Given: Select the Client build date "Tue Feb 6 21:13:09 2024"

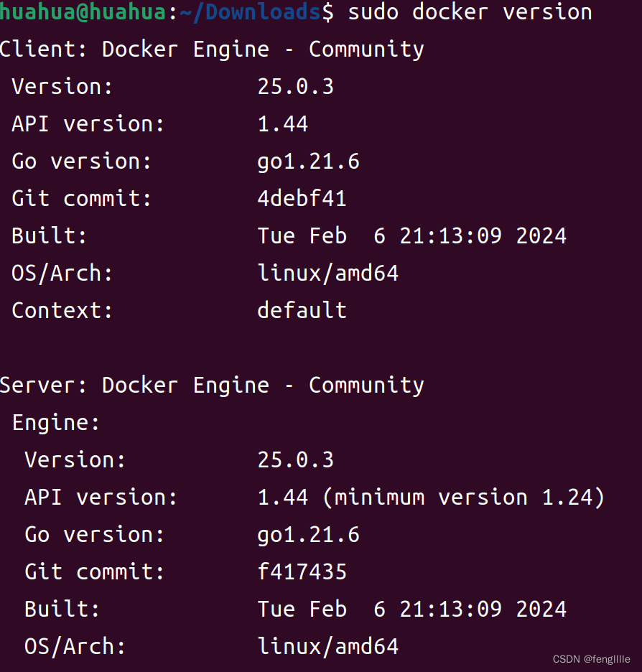Looking at the screenshot, I should coord(412,235).
